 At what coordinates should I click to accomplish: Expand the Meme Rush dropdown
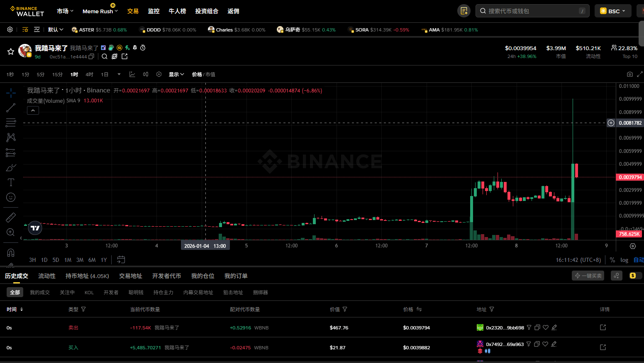click(100, 11)
